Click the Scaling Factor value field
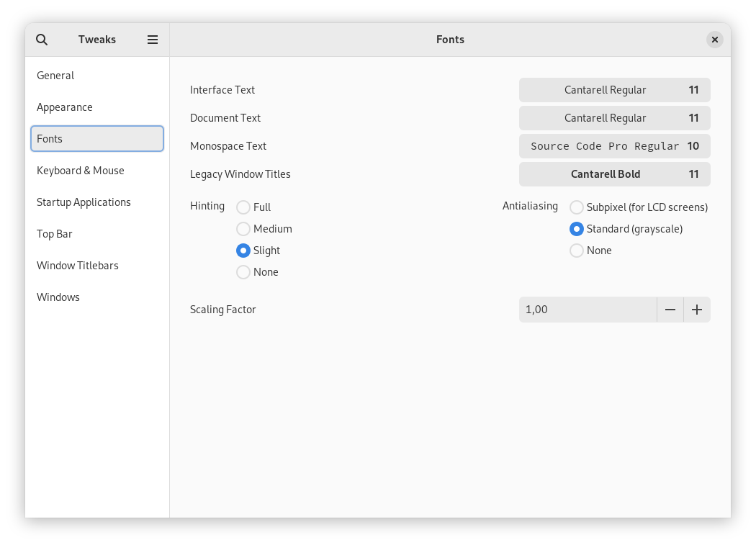This screenshot has width=756, height=545. (588, 310)
